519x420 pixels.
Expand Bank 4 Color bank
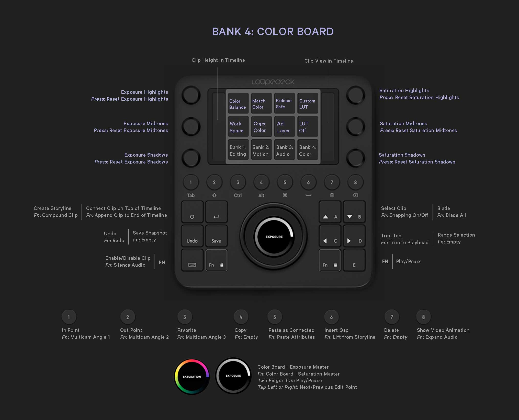coord(308,151)
